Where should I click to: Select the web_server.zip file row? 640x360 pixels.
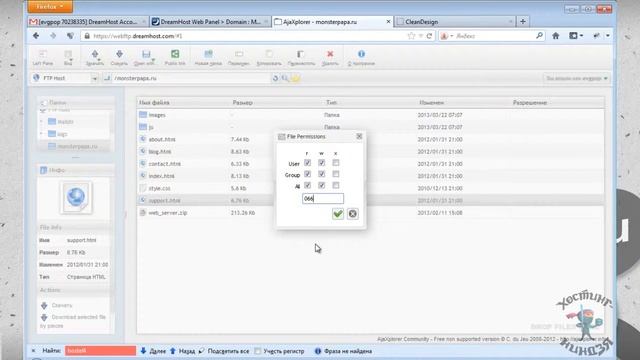click(x=371, y=213)
